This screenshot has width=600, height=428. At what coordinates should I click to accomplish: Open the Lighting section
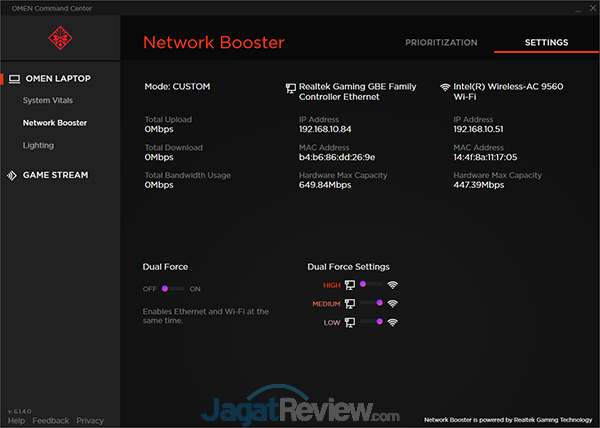point(39,145)
